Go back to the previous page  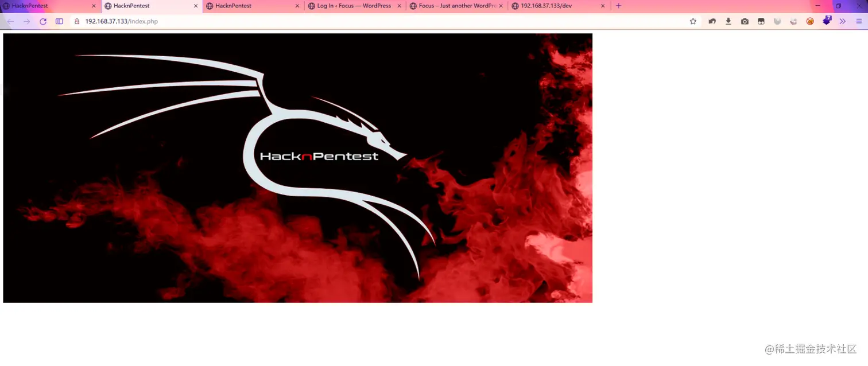[10, 21]
